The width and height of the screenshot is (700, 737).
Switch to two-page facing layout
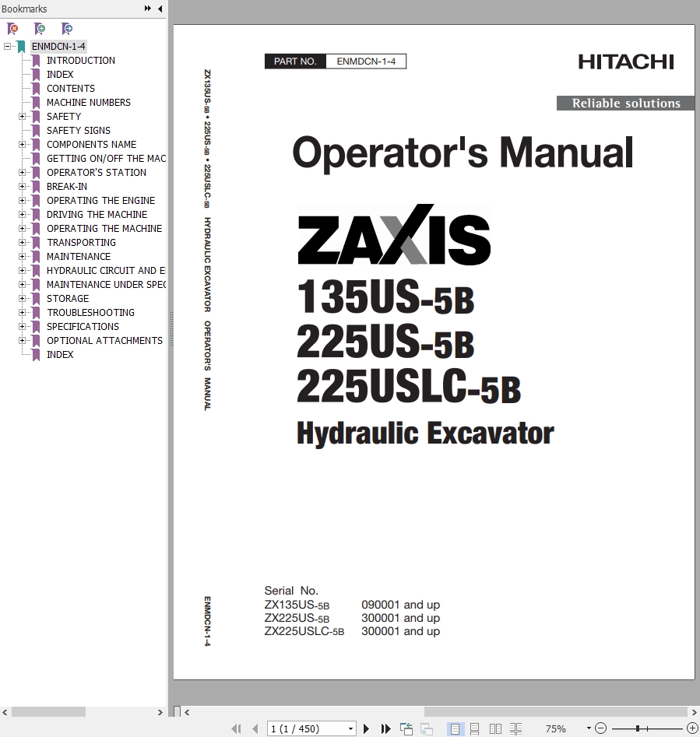[x=495, y=728]
